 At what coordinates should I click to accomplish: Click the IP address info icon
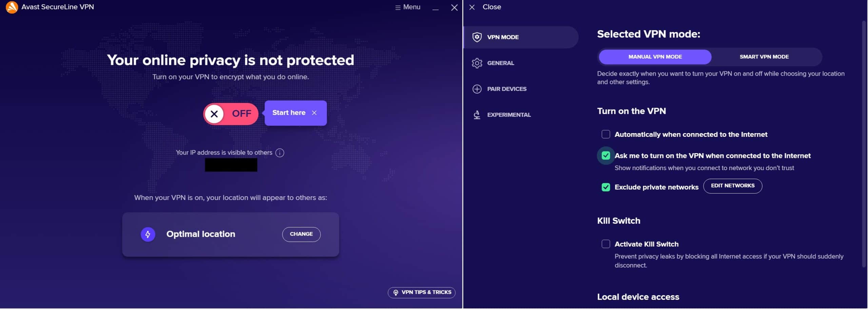coord(280,153)
